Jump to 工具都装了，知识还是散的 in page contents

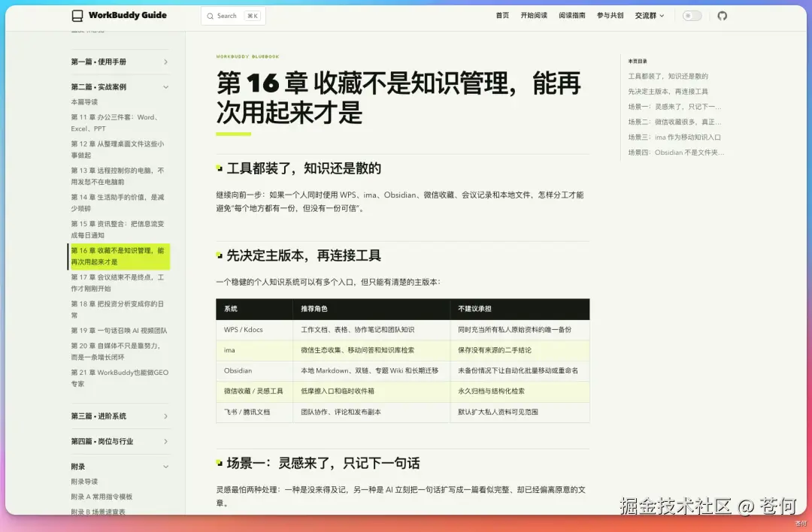pos(668,76)
